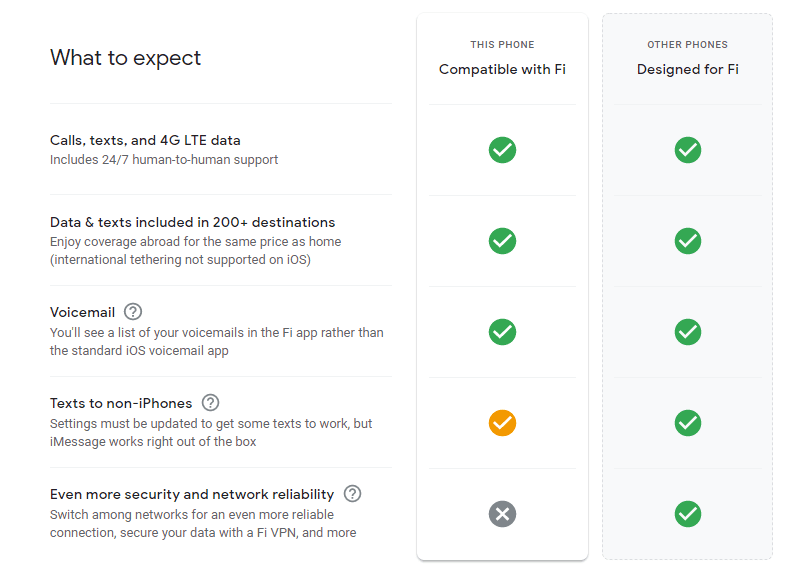Select the green checkmark for Data & texts under Compatible with Fi
The width and height of the screenshot is (808, 579).
pyautogui.click(x=502, y=241)
